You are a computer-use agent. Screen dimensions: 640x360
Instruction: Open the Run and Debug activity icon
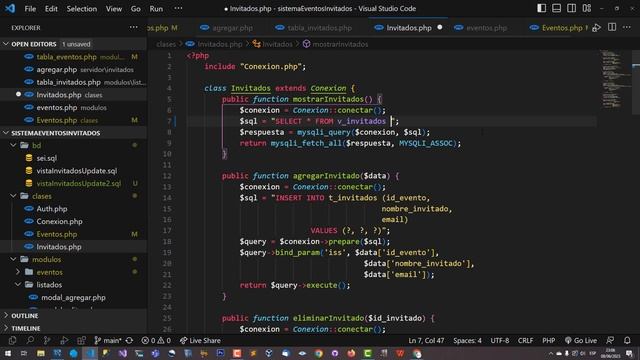pos(64,340)
